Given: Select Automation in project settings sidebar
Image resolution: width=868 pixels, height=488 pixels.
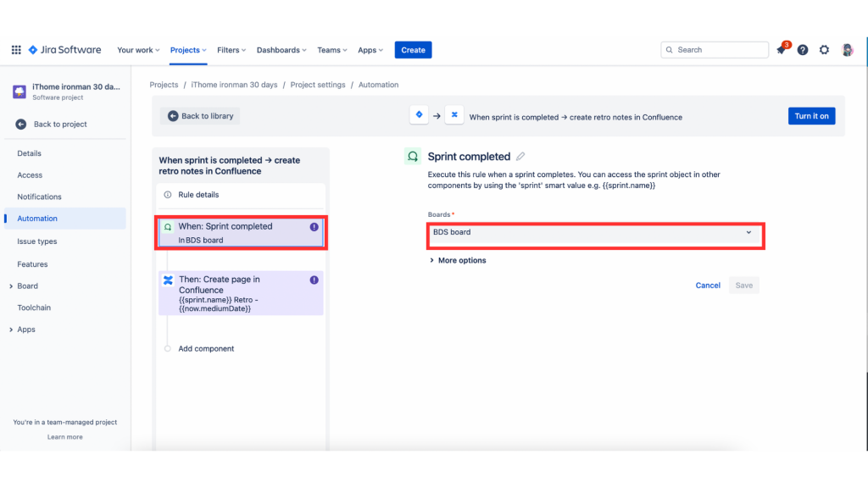Looking at the screenshot, I should [65, 219].
